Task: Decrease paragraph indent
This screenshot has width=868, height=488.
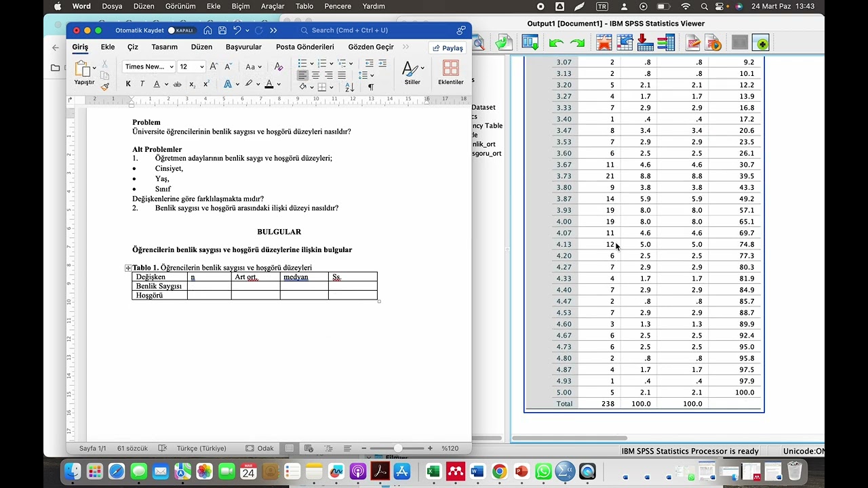Action: pyautogui.click(x=370, y=63)
